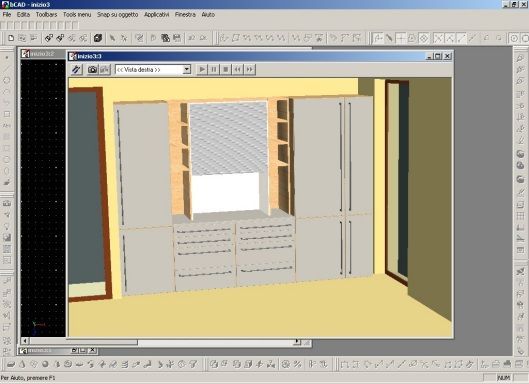Click the zoom magnifier icon in right toolbar
The width and height of the screenshot is (529, 384).
tap(520, 58)
